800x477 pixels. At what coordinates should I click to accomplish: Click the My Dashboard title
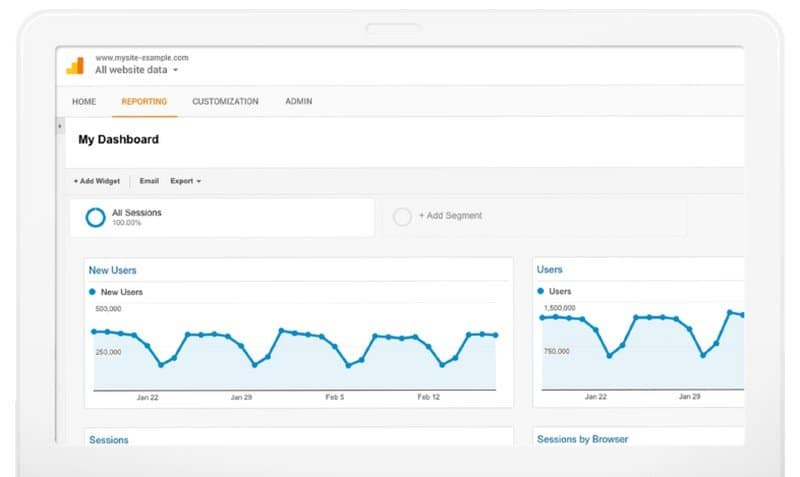coord(118,139)
